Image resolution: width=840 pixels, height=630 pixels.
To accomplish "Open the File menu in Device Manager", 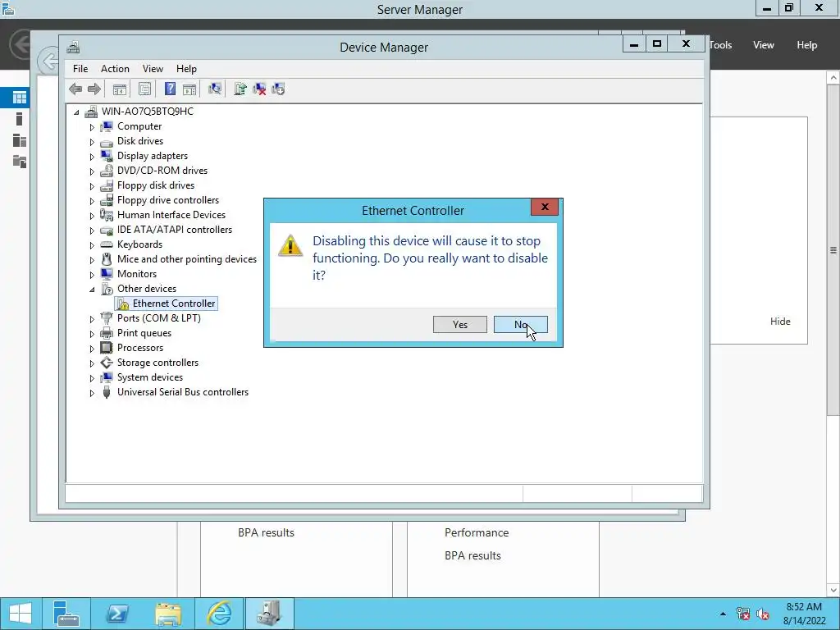I will [x=80, y=69].
